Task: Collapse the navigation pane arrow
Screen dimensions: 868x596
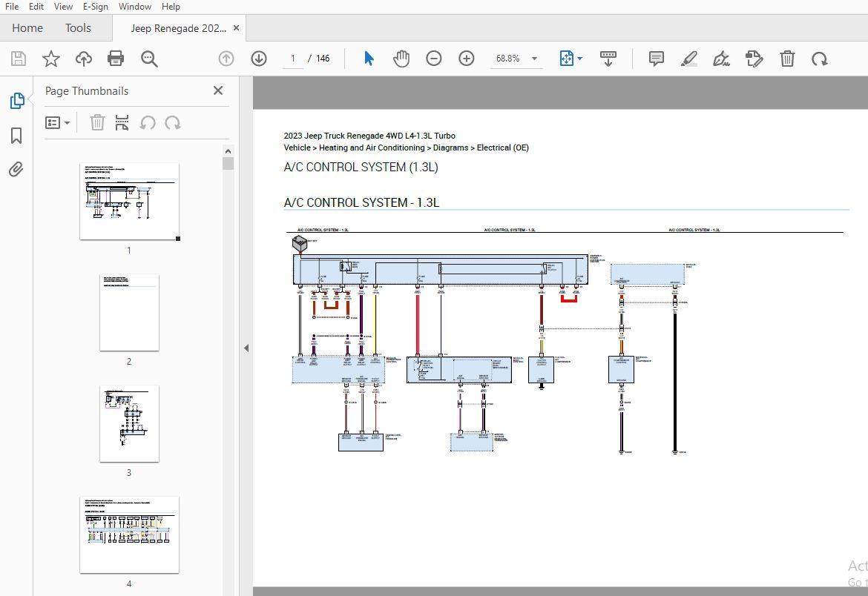Action: tap(246, 348)
